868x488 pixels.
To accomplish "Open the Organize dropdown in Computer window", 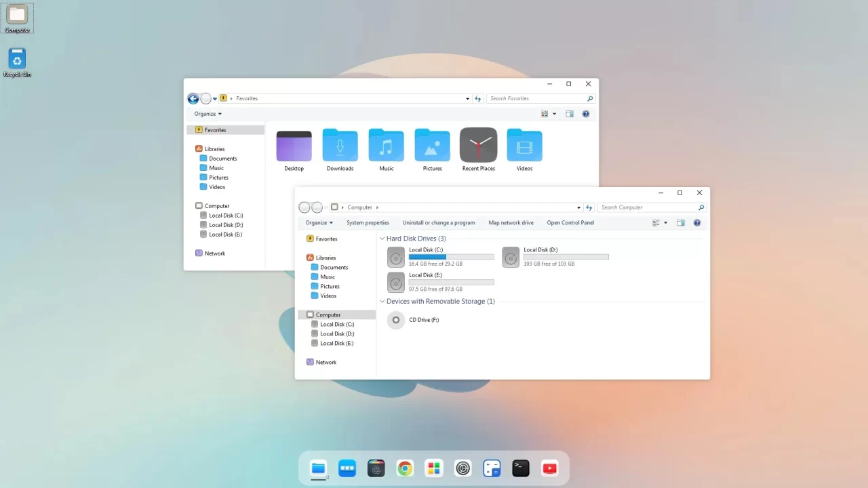I will 319,223.
